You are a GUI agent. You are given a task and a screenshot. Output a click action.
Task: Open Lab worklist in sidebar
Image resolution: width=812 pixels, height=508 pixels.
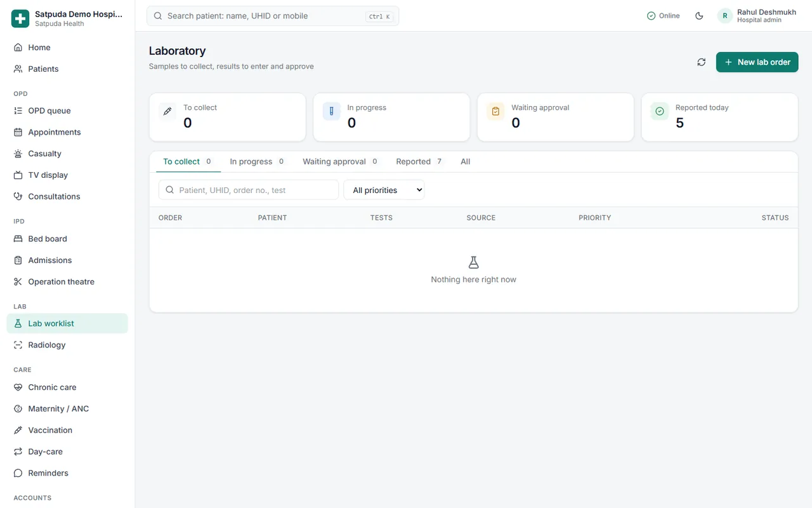pyautogui.click(x=67, y=324)
